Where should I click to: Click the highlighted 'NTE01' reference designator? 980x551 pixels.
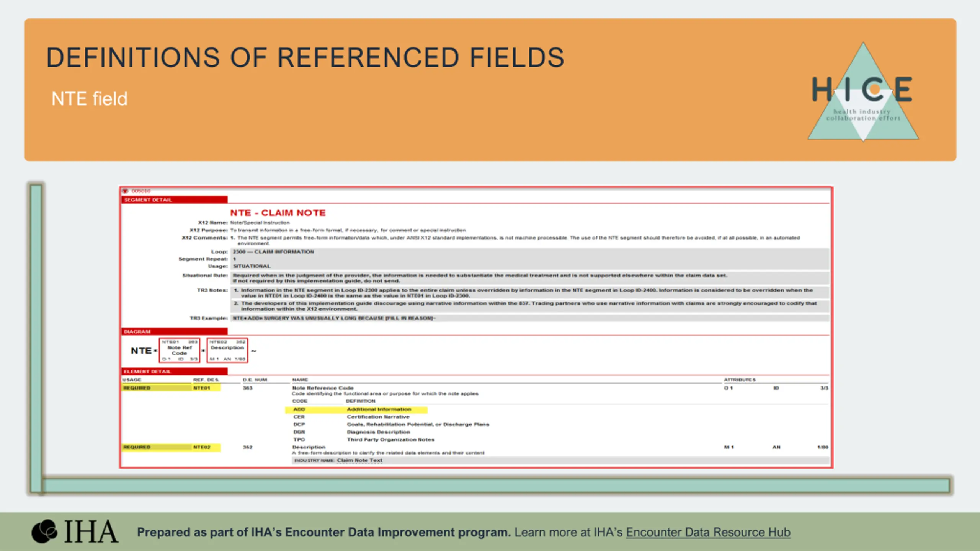click(202, 388)
